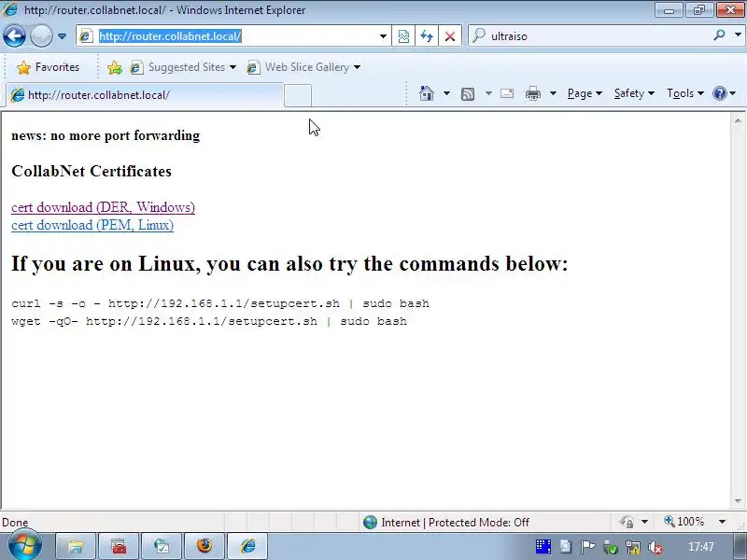
Task: Click the CollabNet Certificates heading
Action: (92, 171)
